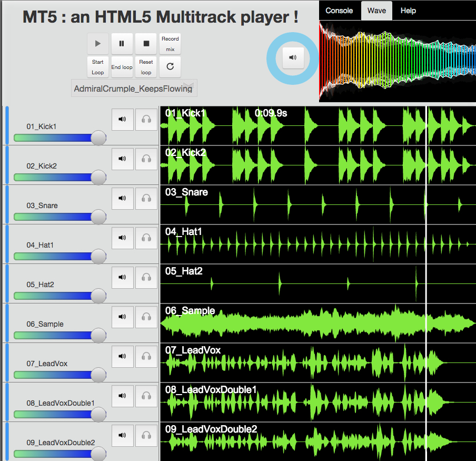
Task: Click the loop refresh icon
Action: pyautogui.click(x=170, y=67)
